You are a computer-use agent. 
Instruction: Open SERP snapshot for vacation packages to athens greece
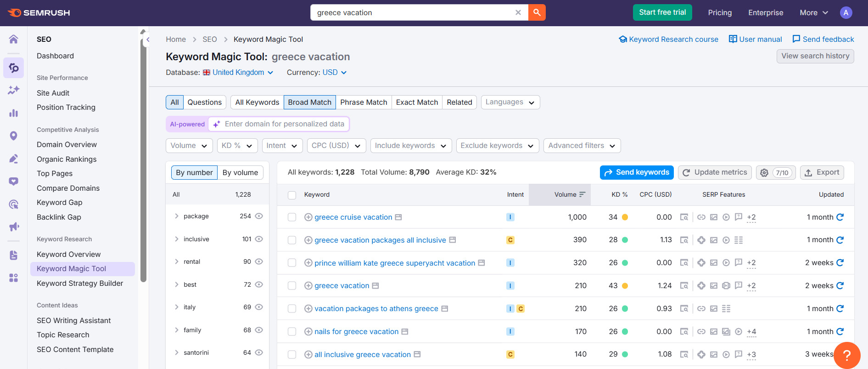(x=684, y=309)
